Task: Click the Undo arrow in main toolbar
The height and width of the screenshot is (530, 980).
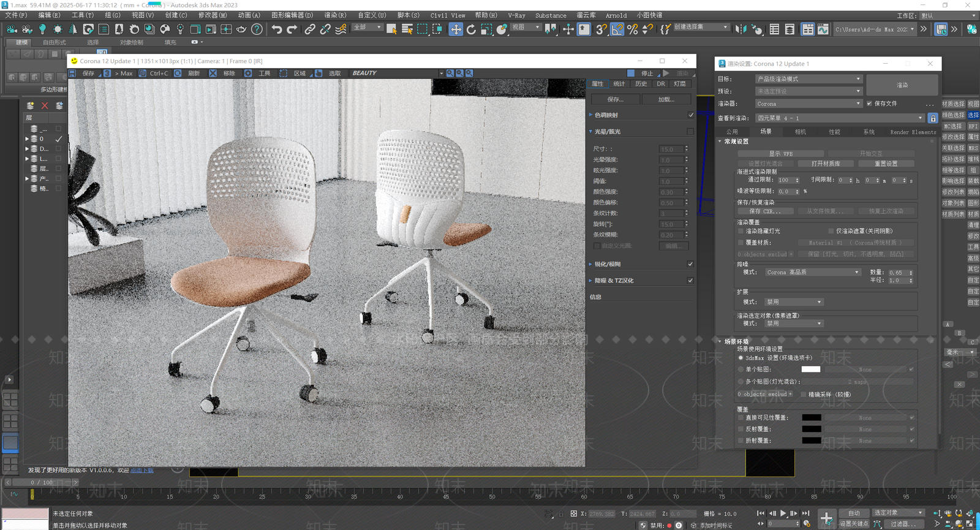Action: (277, 29)
